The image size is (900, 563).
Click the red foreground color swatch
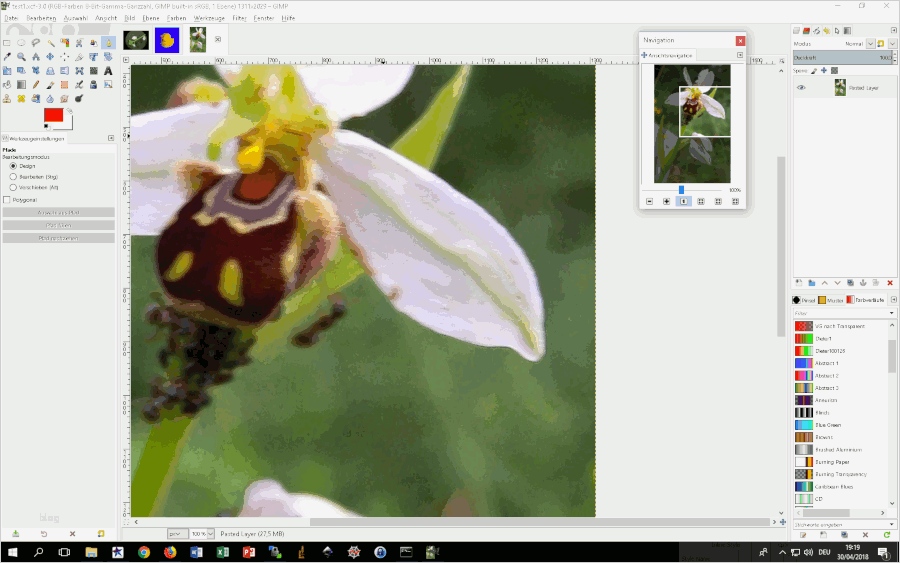(x=52, y=115)
